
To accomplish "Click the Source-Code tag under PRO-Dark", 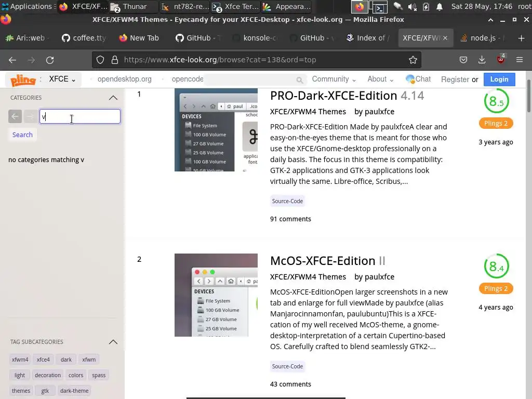I will point(287,201).
